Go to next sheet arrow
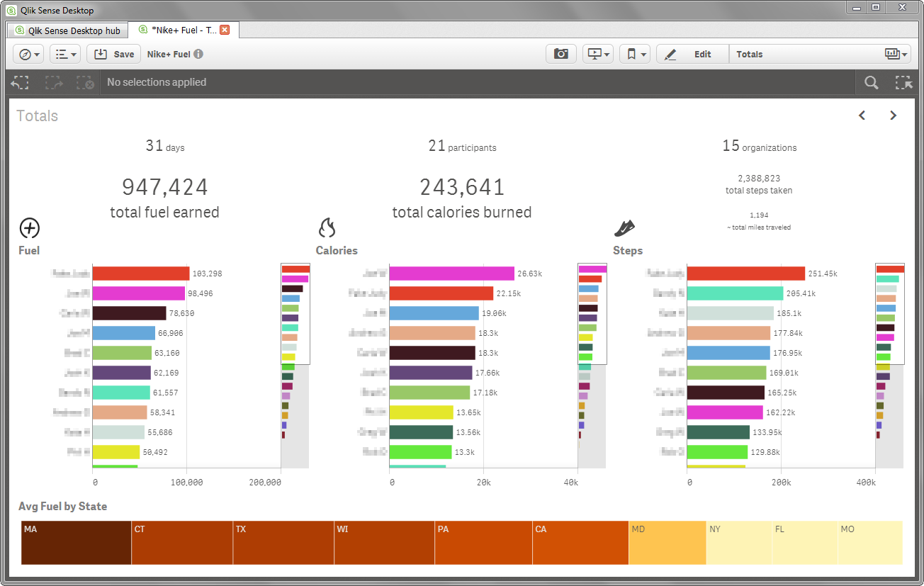Viewport: 924px width, 586px height. [894, 115]
